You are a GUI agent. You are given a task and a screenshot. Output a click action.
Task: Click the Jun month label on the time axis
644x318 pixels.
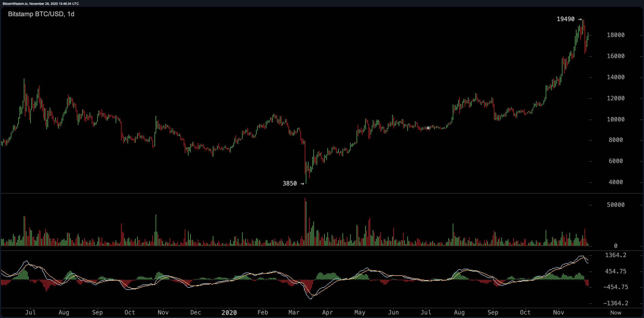[x=393, y=313]
